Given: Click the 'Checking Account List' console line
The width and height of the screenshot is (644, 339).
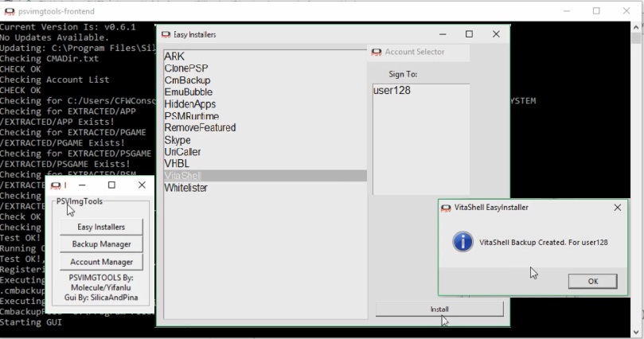Looking at the screenshot, I should [x=55, y=80].
